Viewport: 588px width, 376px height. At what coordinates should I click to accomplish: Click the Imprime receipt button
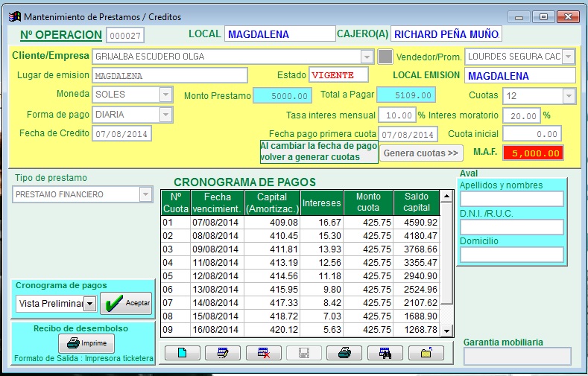86,343
